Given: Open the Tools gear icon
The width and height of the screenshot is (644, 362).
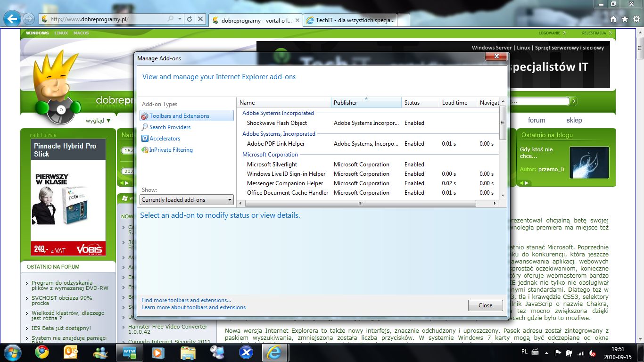Looking at the screenshot, I should 636,19.
